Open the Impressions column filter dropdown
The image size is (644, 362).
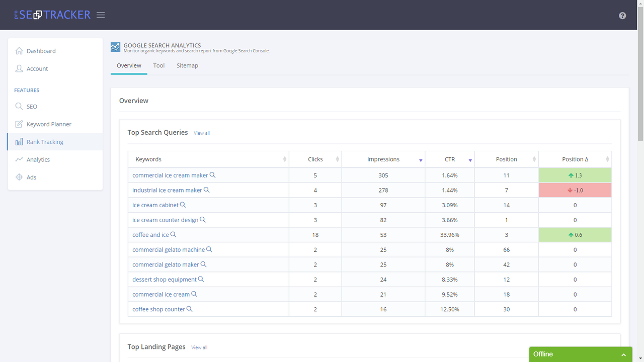(x=421, y=160)
